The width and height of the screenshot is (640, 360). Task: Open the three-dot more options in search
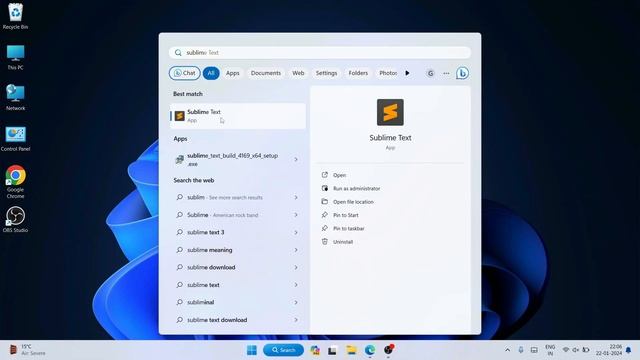tap(446, 73)
